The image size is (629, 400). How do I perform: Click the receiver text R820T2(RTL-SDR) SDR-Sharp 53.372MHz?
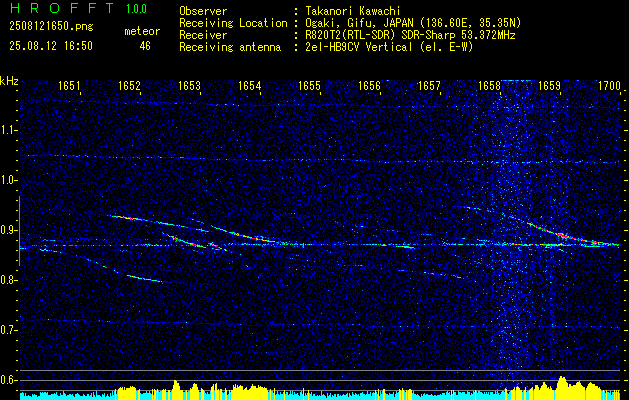pyautogui.click(x=410, y=35)
